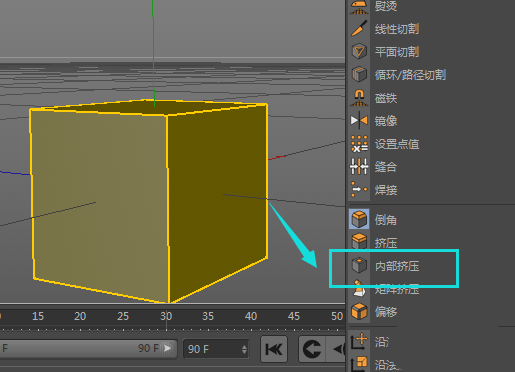Viewport: 515px width, 372px height.
Task: Activate the 倒角 bevel tool
Action: (374, 219)
